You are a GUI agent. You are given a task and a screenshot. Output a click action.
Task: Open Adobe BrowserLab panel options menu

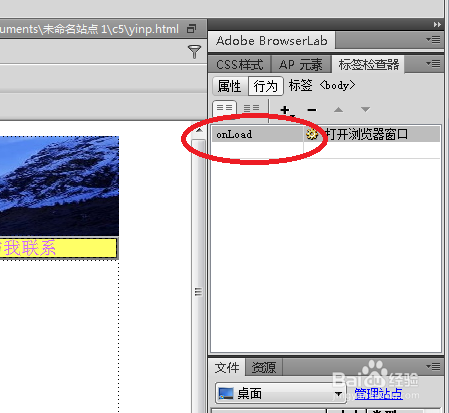point(434,40)
